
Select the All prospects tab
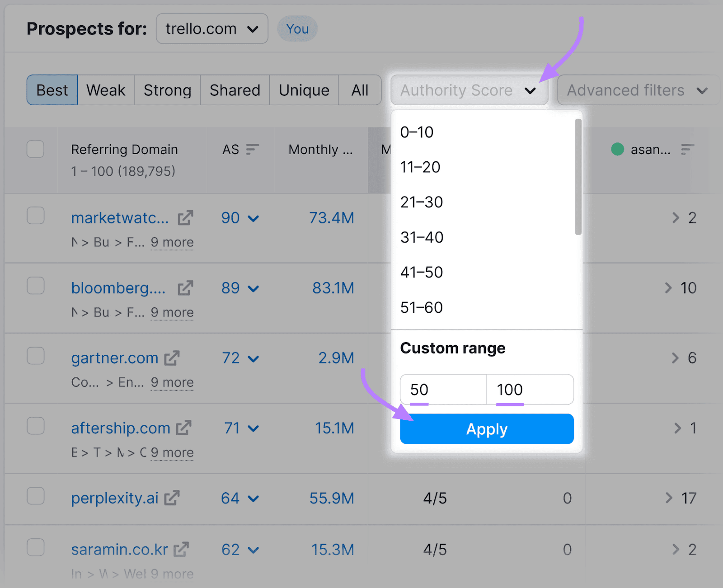point(359,90)
